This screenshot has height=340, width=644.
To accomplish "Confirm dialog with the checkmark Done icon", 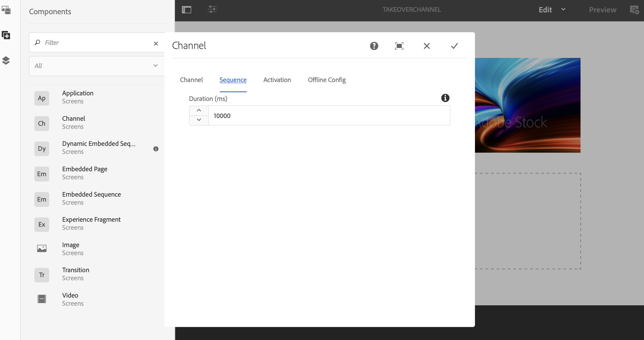I will (454, 46).
